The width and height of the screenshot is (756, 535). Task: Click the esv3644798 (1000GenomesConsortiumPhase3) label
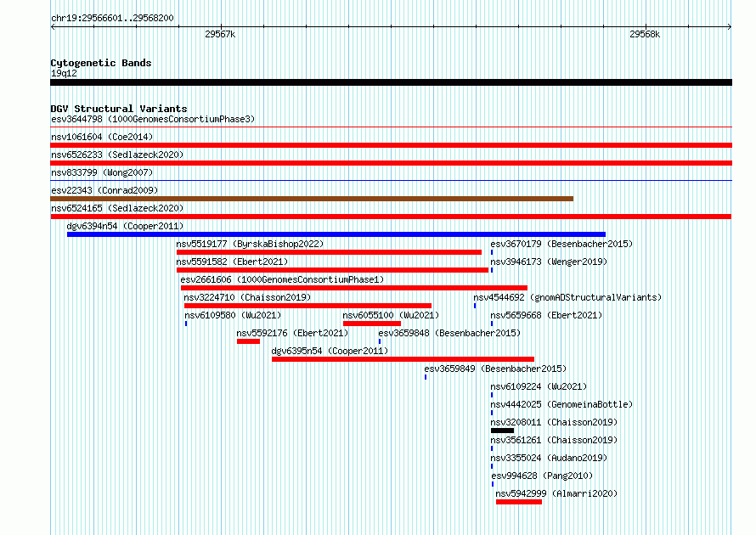pos(153,119)
